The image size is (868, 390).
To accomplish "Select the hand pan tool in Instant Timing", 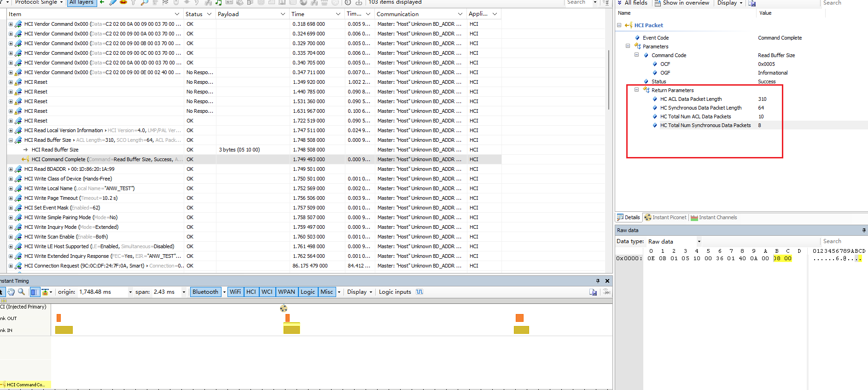I will (x=11, y=292).
